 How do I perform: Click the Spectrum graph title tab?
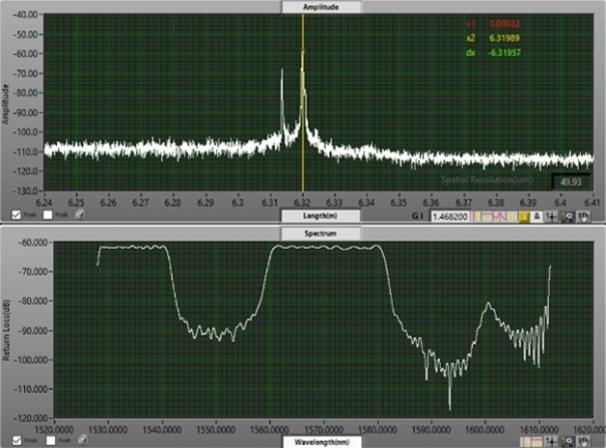321,231
